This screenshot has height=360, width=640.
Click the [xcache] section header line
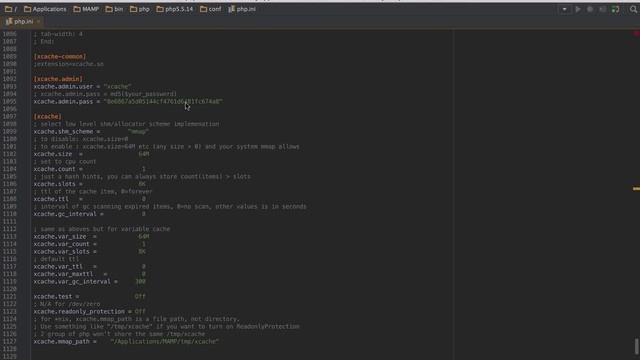(x=47, y=116)
